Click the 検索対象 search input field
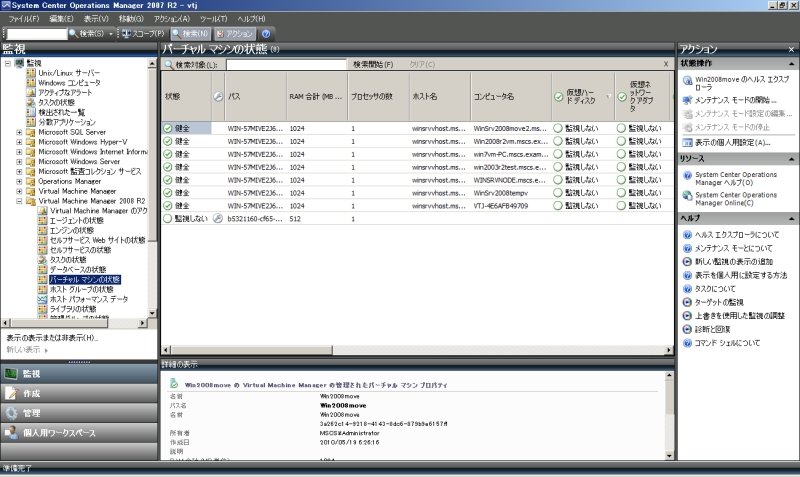Screen dimensions: 800x477 point(286,64)
